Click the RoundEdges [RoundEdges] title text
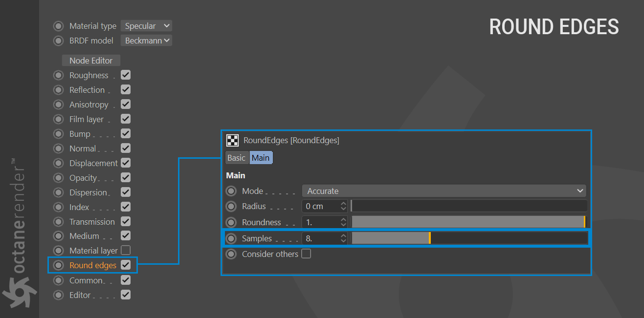This screenshot has height=318, width=644. [291, 140]
